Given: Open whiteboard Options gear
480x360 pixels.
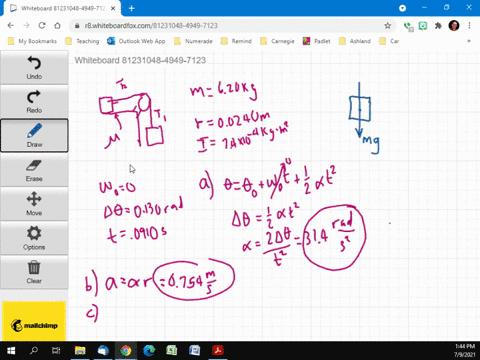Looking at the screenshot, I should (34, 238).
